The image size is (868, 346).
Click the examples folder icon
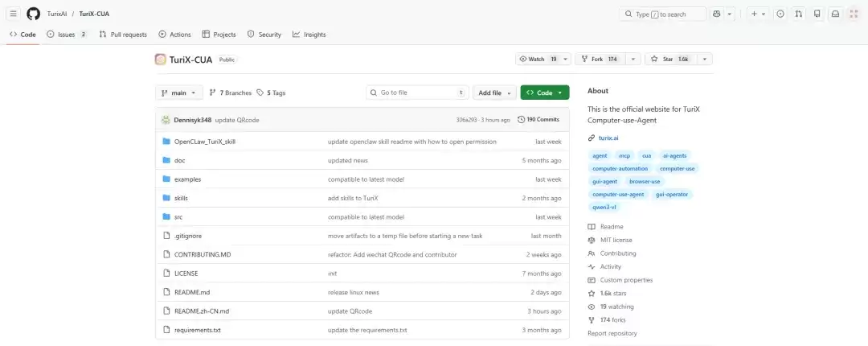[x=166, y=179]
